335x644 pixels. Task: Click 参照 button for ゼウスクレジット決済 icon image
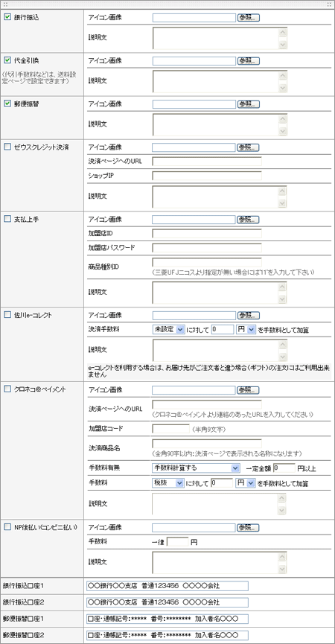click(x=249, y=147)
